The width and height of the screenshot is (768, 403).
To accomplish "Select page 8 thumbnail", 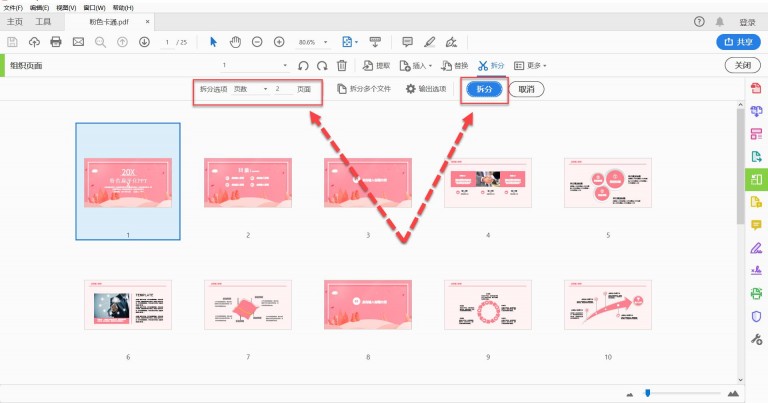I will tap(368, 305).
